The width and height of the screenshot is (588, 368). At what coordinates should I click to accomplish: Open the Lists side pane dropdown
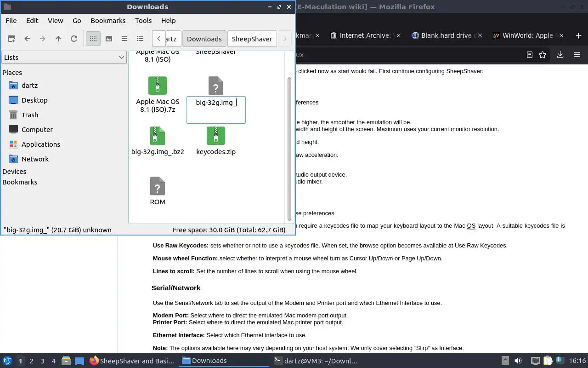point(64,57)
